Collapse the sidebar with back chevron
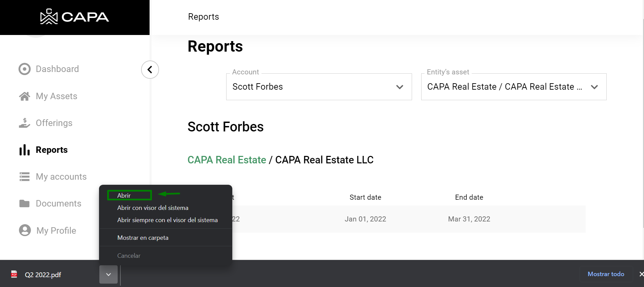The width and height of the screenshot is (644, 287). pyautogui.click(x=150, y=70)
